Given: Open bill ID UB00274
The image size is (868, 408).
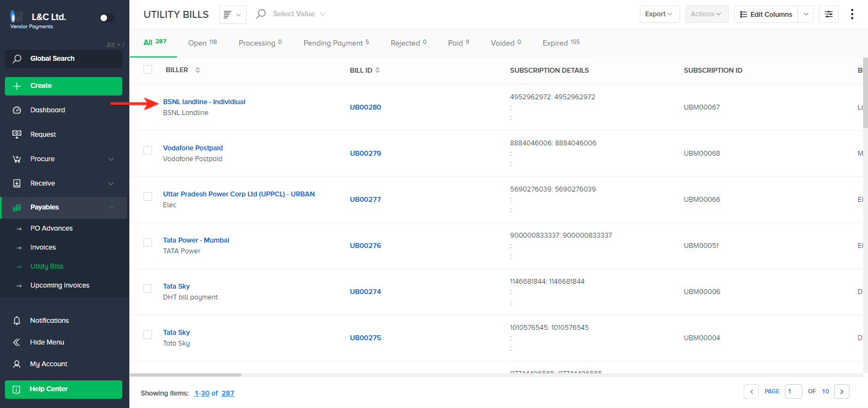Looking at the screenshot, I should [366, 292].
